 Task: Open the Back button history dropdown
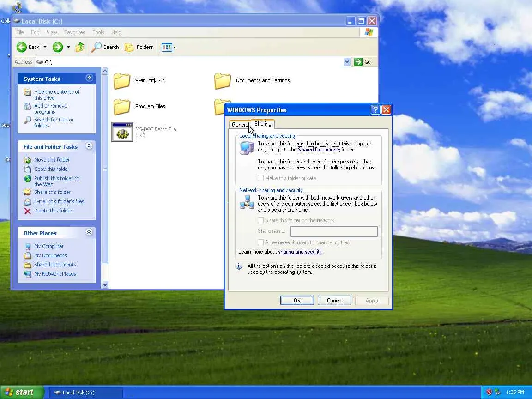(45, 47)
